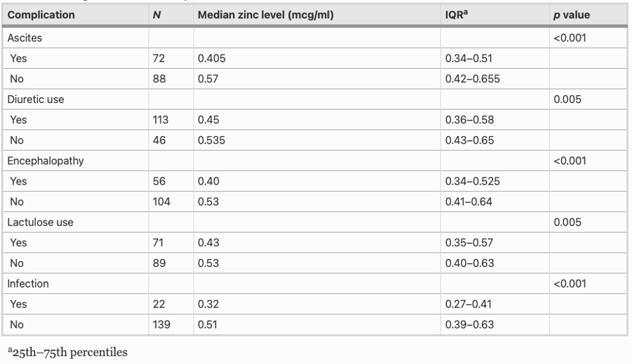Click the p value column header
The width and height of the screenshot is (633, 364).
coord(571,15)
